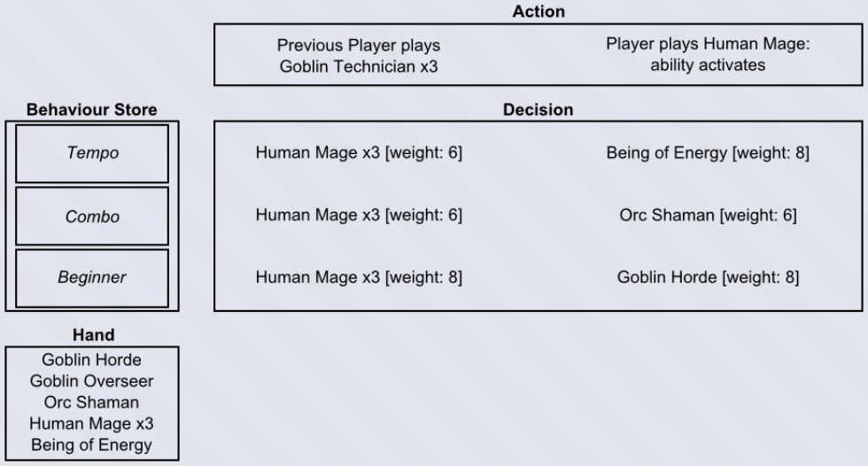Click the Action heading
The image size is (868, 466).
click(539, 12)
